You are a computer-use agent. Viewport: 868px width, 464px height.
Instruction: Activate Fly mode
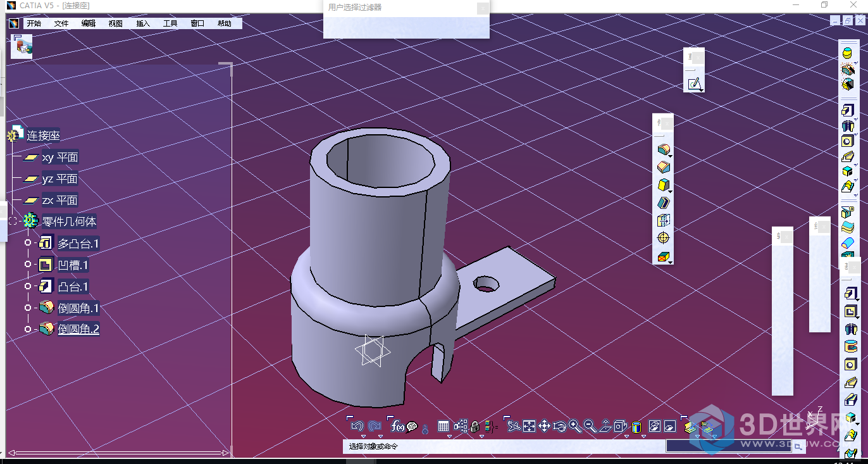514,426
